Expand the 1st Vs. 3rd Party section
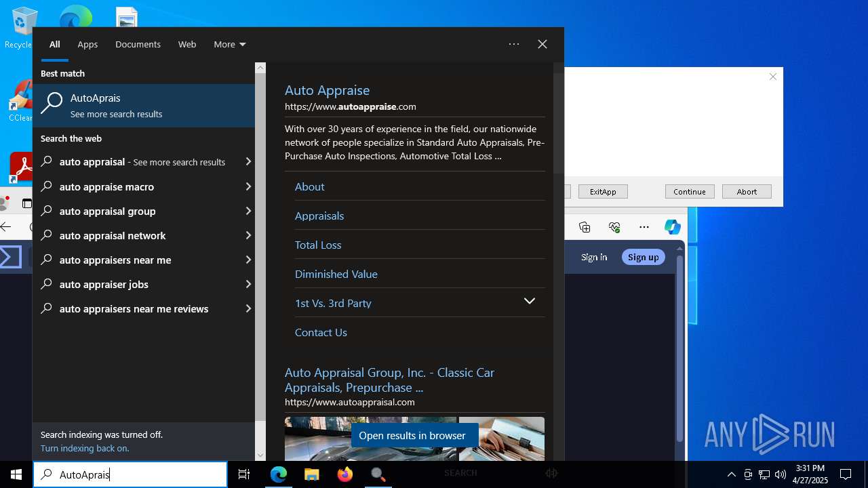868x488 pixels. pyautogui.click(x=530, y=302)
